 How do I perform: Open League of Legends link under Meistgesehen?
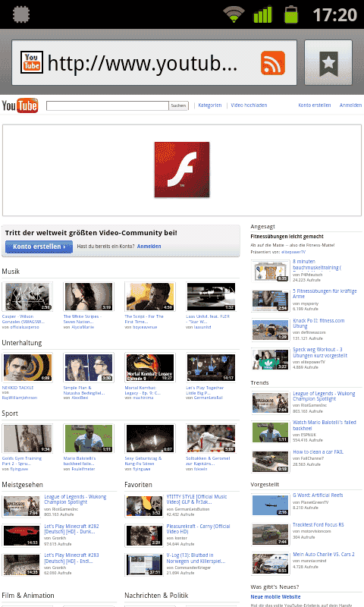75,499
